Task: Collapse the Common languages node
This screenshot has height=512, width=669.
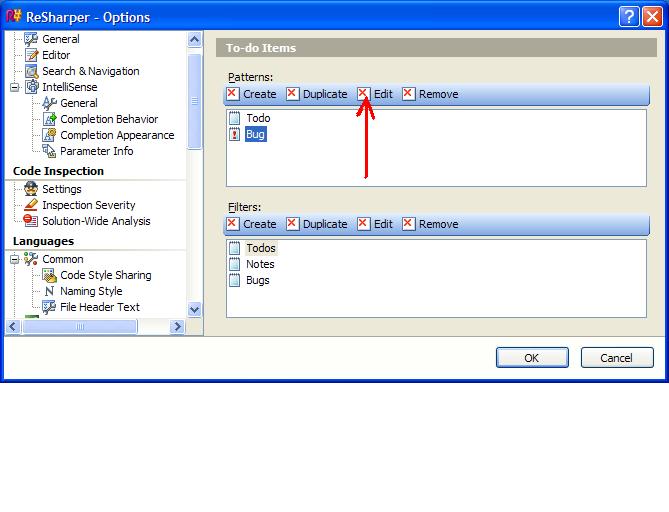Action: click(x=15, y=259)
